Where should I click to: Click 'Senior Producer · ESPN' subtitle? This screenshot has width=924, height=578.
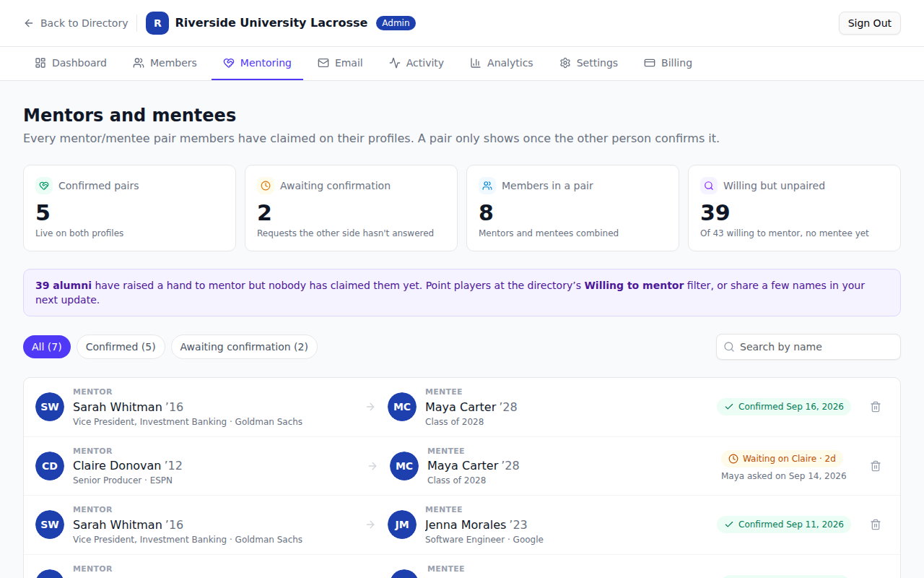(123, 480)
